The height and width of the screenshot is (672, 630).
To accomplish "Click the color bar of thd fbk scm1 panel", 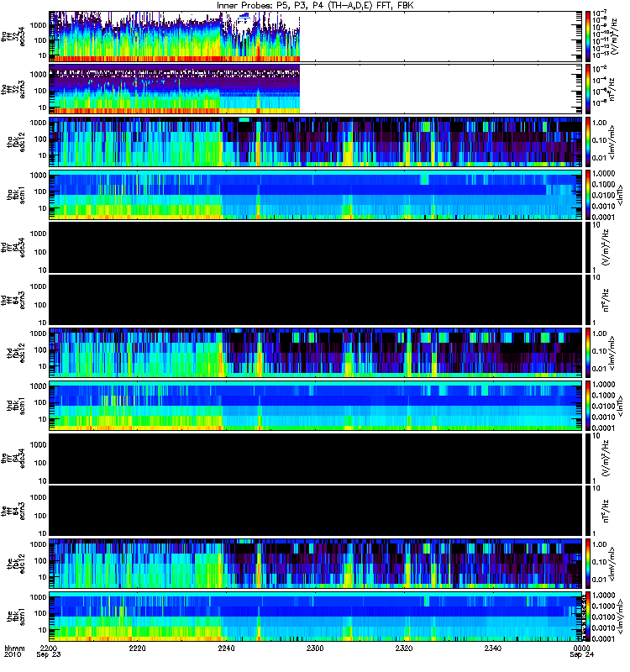I will tap(588, 406).
